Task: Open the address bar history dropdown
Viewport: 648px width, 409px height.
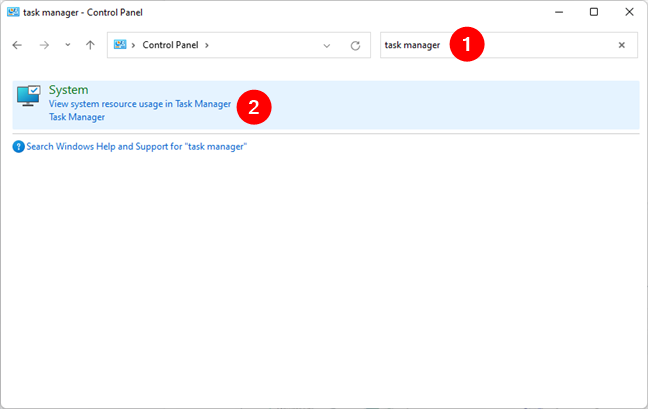Action: coord(326,45)
